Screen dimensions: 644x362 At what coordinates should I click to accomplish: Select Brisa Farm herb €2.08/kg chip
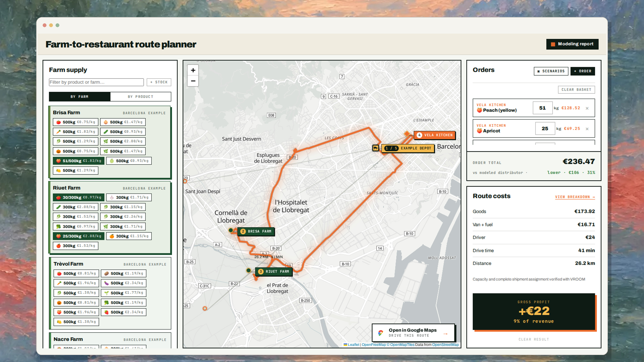[x=123, y=141]
